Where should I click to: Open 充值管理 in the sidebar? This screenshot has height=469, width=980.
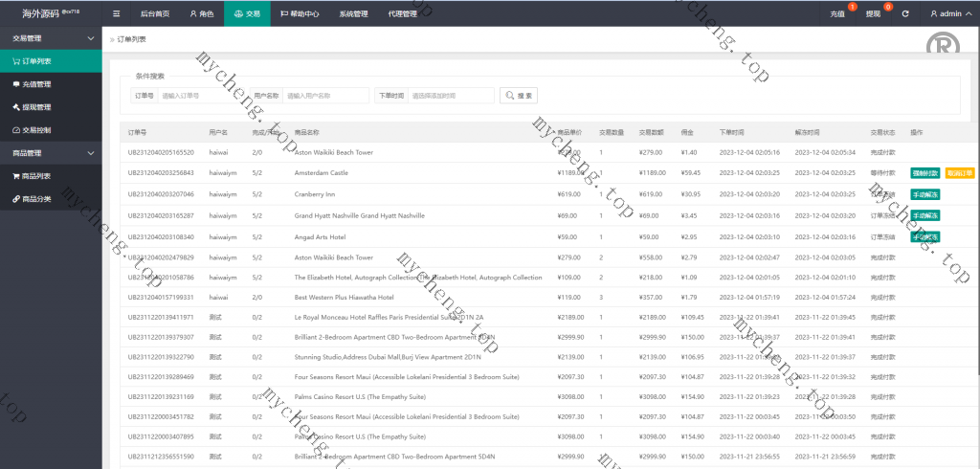pyautogui.click(x=37, y=84)
